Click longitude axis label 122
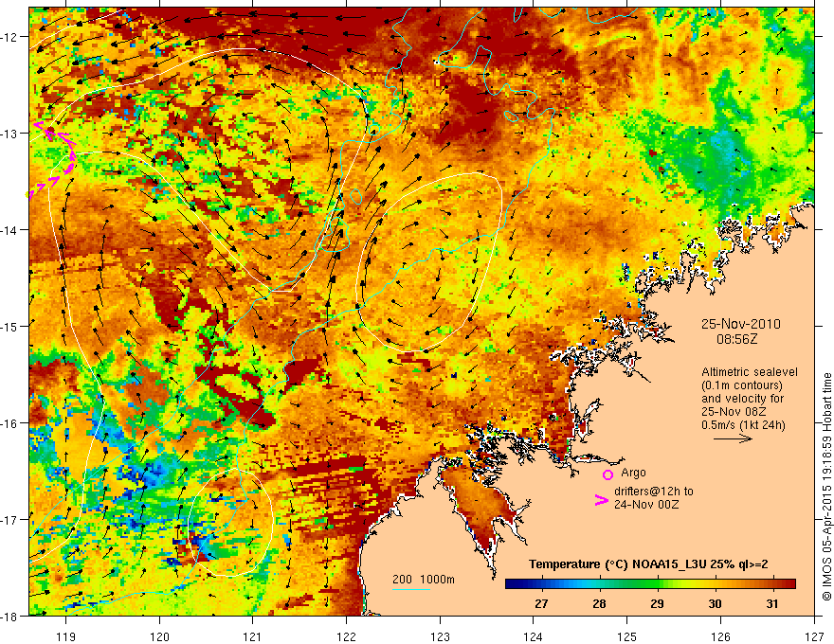 [x=346, y=636]
